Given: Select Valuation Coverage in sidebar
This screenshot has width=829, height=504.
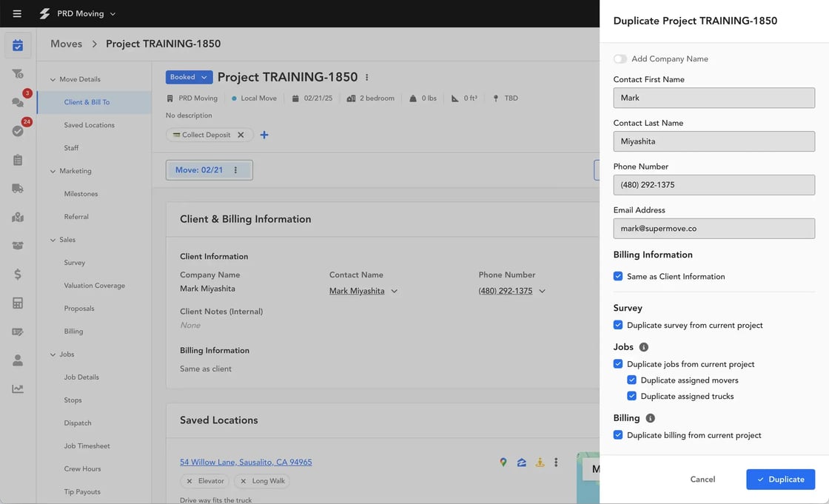Looking at the screenshot, I should (x=95, y=286).
